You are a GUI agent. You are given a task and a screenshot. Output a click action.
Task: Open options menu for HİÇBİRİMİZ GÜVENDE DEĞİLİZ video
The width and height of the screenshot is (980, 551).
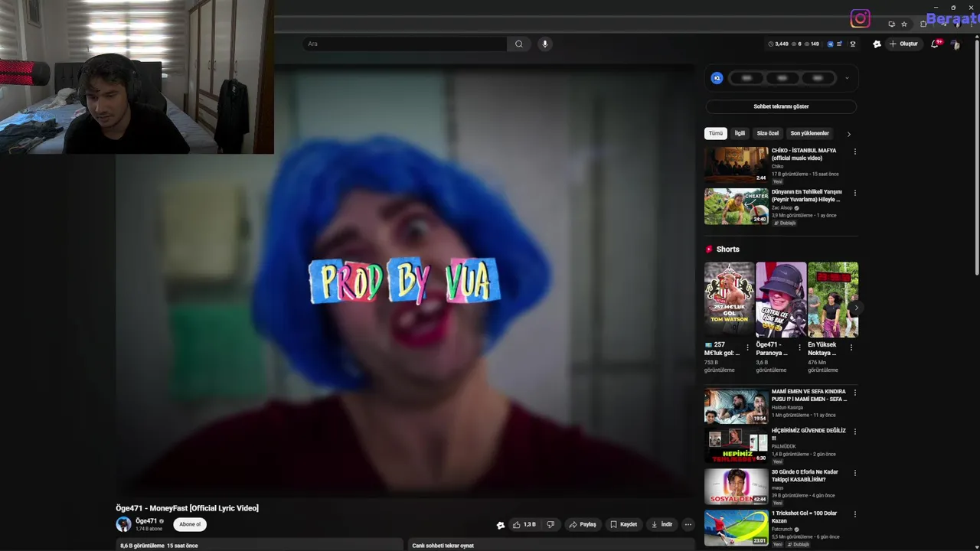[854, 432]
